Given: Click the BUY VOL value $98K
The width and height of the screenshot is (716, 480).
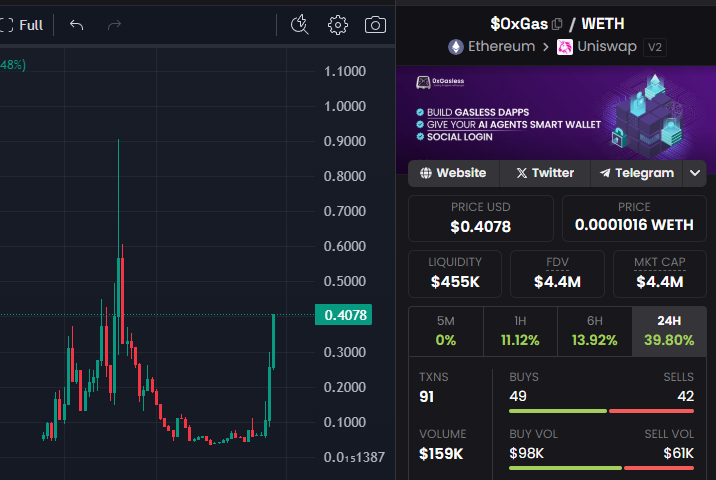Looking at the screenshot, I should tap(526, 453).
